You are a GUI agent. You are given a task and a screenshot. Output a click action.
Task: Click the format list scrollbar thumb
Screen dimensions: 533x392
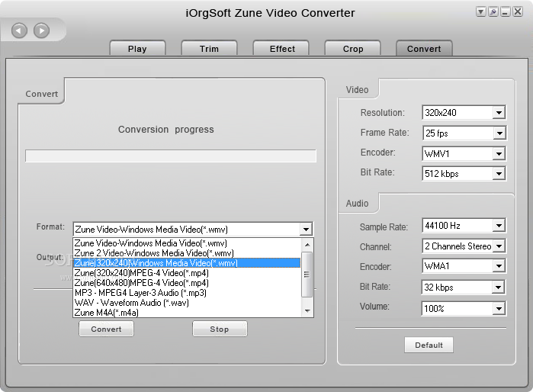click(x=307, y=275)
